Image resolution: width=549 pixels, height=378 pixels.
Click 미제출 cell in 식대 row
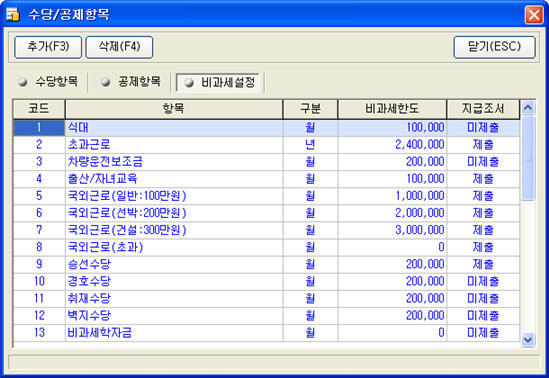[483, 128]
